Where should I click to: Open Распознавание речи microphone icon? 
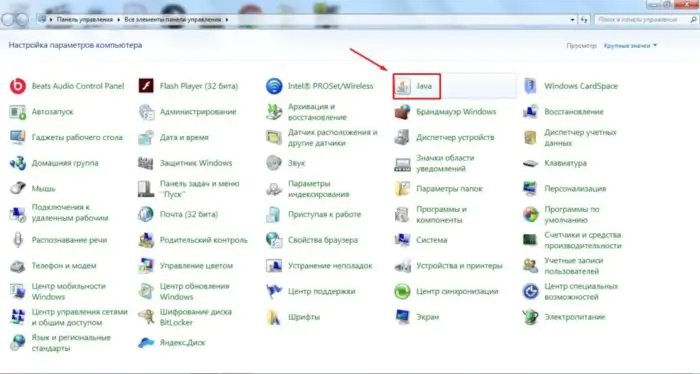pos(18,240)
